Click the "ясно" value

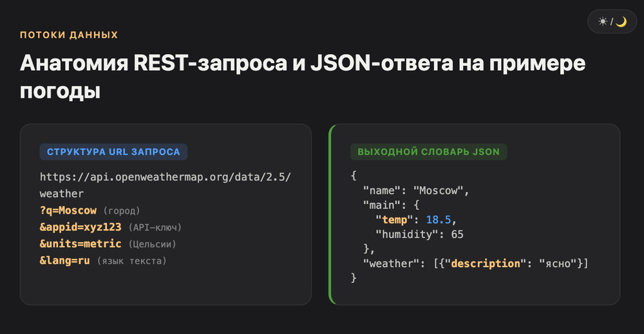[x=558, y=263]
